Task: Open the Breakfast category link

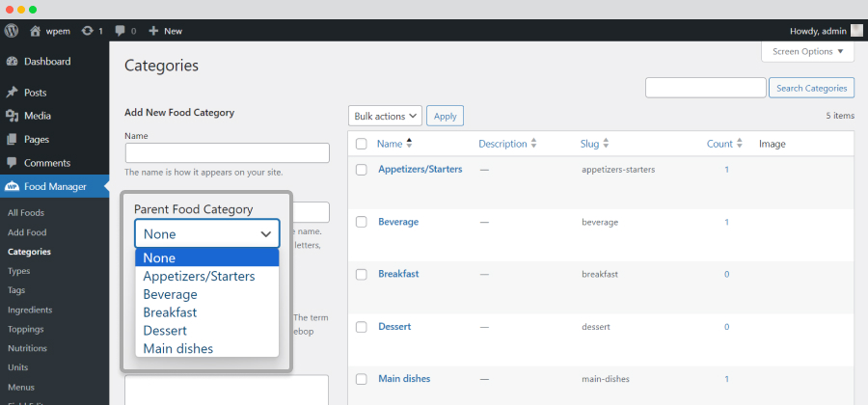Action: tap(398, 274)
